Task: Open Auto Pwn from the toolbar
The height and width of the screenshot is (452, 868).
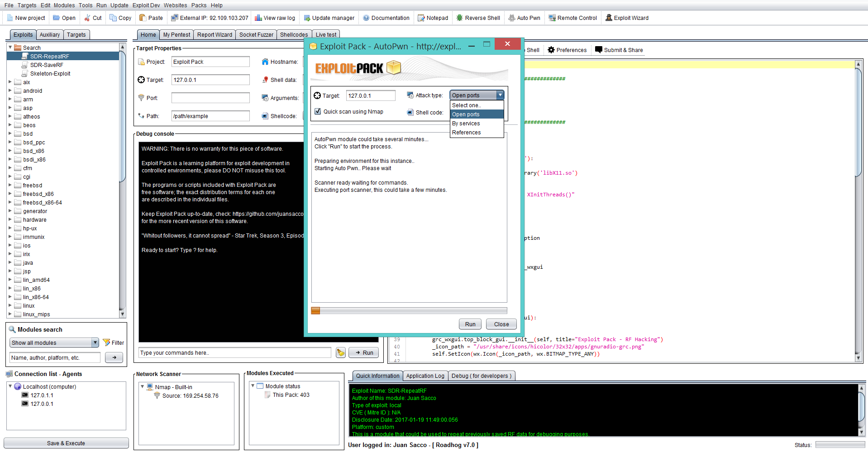Action: pos(512,18)
